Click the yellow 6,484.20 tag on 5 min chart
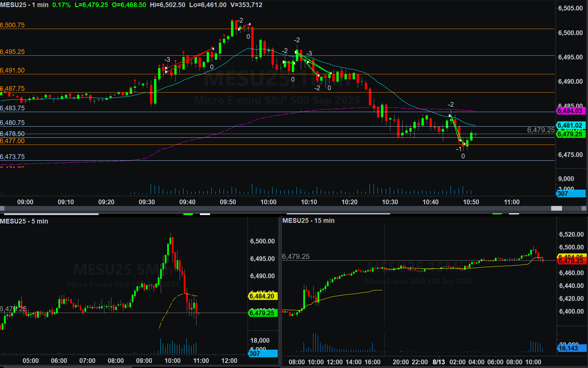The image size is (588, 368). point(262,296)
